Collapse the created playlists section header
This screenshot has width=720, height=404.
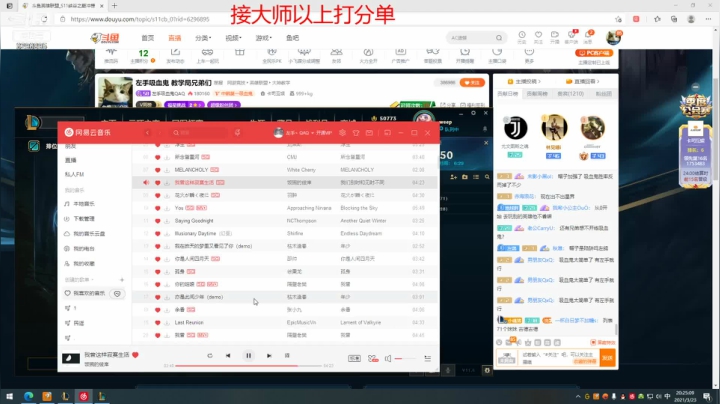pyautogui.click(x=79, y=280)
